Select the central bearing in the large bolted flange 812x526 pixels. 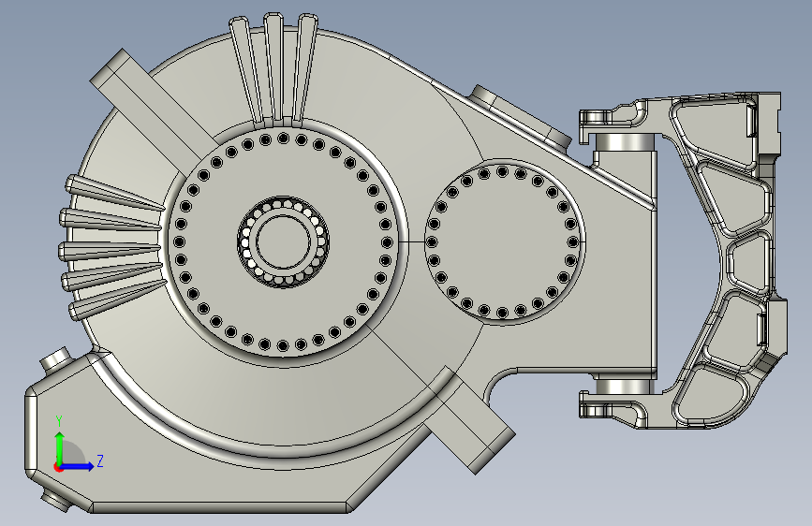click(x=283, y=241)
